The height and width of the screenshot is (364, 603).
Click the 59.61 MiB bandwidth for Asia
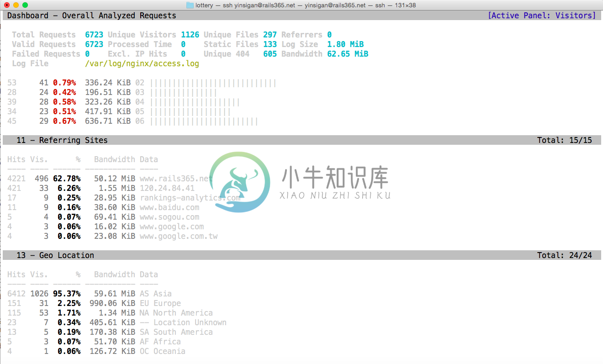[115, 294]
